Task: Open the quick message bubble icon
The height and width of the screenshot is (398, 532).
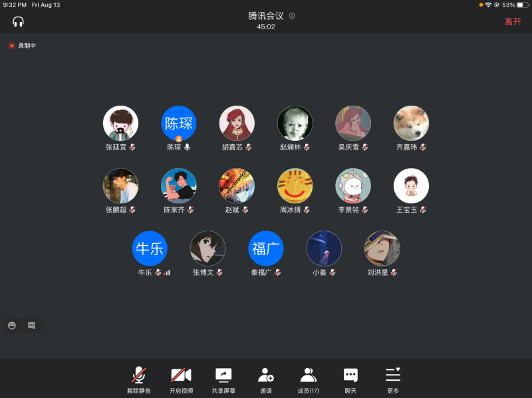Action: (31, 325)
